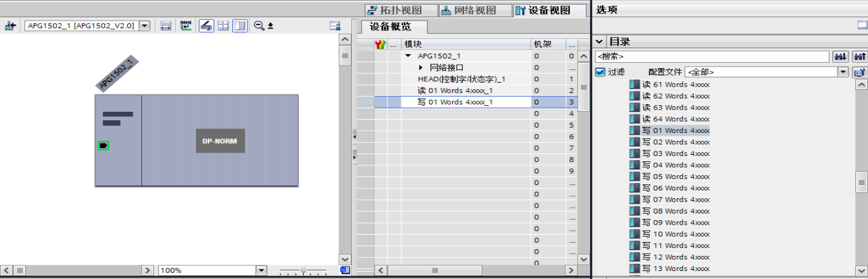The image size is (868, 279).
Task: Click the NAME assign device name icon
Action: (x=185, y=26)
